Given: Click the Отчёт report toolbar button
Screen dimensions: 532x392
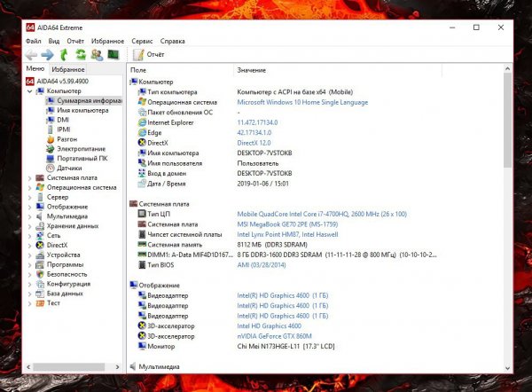Looking at the screenshot, I should (149, 55).
